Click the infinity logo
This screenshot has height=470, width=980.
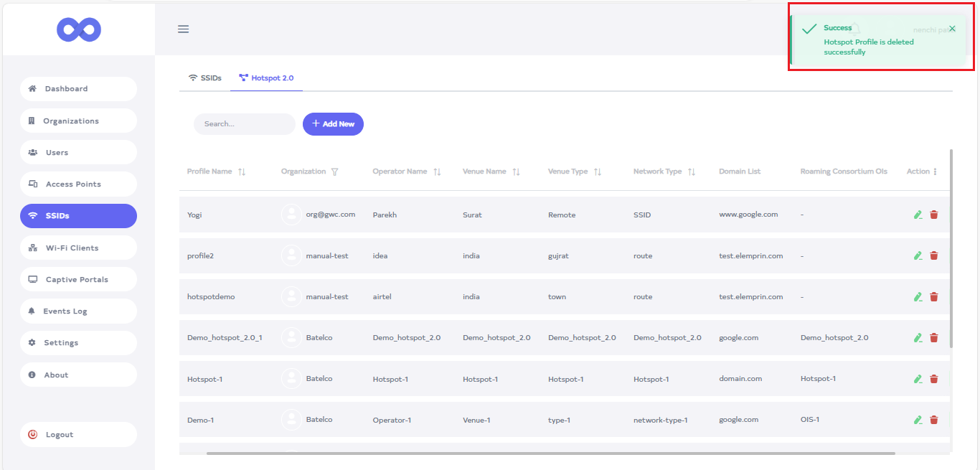click(x=79, y=29)
